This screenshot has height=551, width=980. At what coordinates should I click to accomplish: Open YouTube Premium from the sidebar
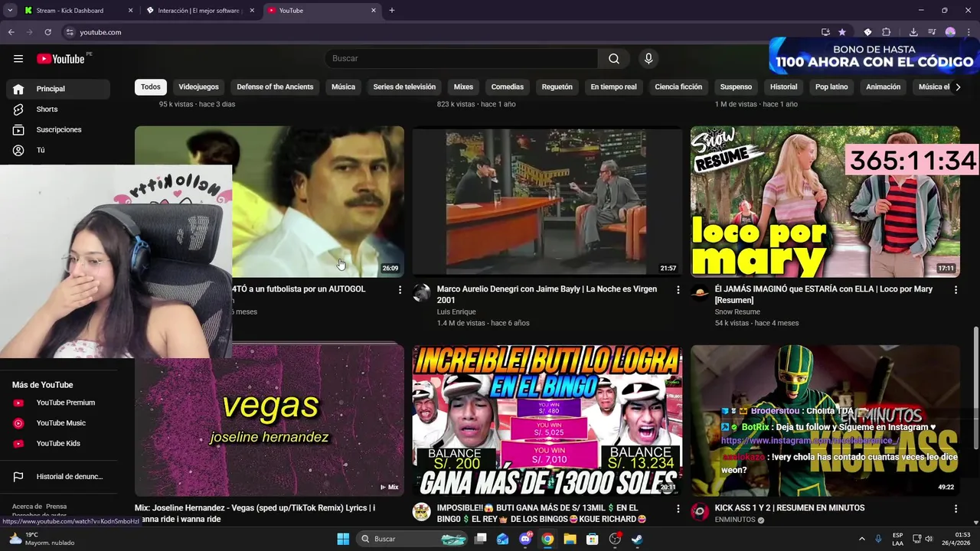coord(58,403)
